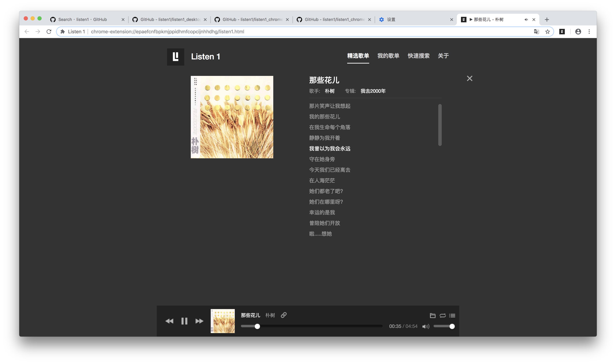Screen dimensions: 616x364
Task: Open artist 朴树 link in song details
Action: click(329, 91)
